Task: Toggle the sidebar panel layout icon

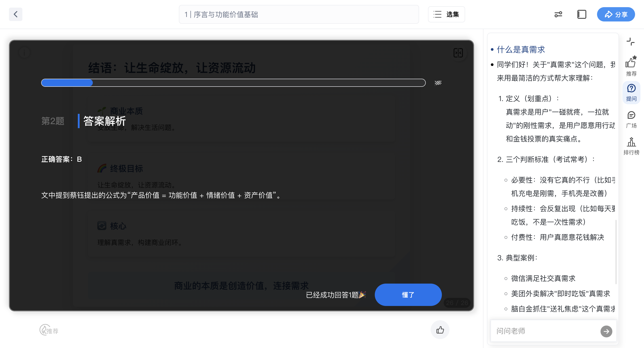Action: click(x=581, y=14)
